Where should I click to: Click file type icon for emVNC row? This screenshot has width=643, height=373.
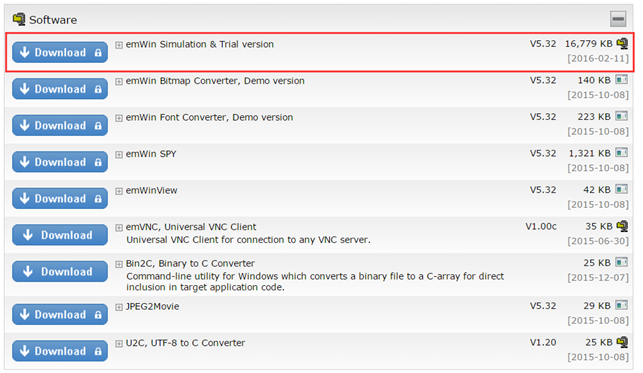(x=622, y=225)
